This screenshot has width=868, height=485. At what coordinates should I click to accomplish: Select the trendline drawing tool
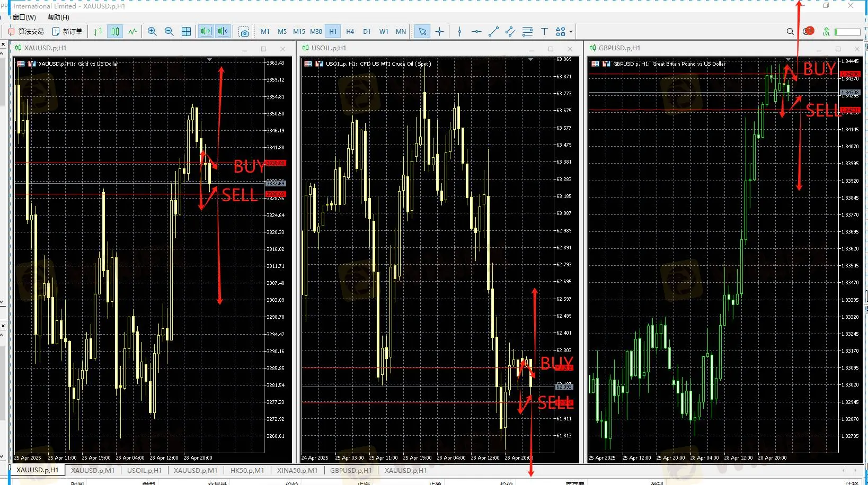click(493, 32)
